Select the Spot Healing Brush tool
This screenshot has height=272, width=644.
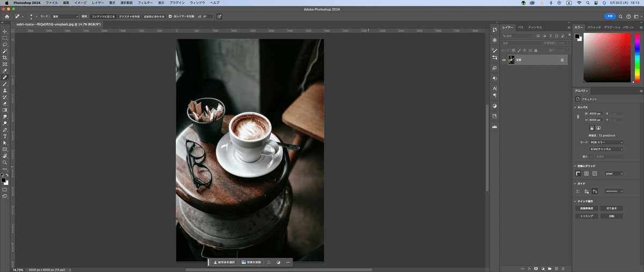coord(5,77)
